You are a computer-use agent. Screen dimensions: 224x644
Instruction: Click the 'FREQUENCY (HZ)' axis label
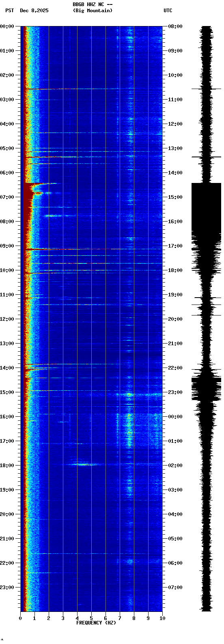tap(96, 623)
